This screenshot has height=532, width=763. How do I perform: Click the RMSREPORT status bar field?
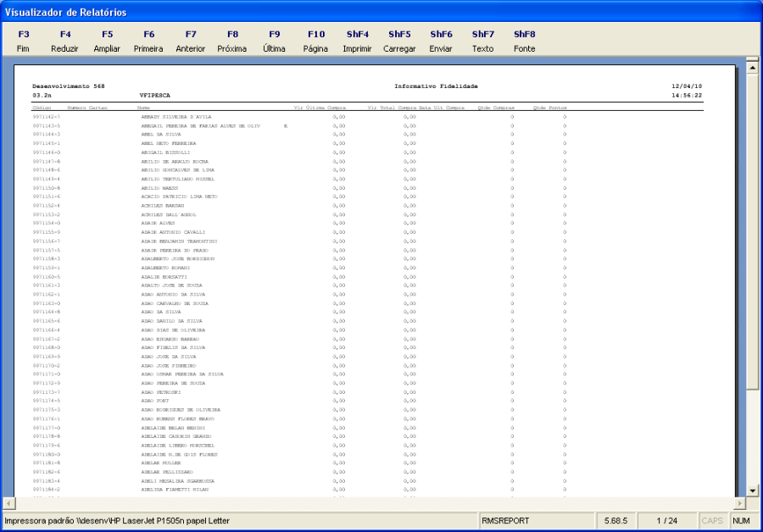(x=537, y=521)
